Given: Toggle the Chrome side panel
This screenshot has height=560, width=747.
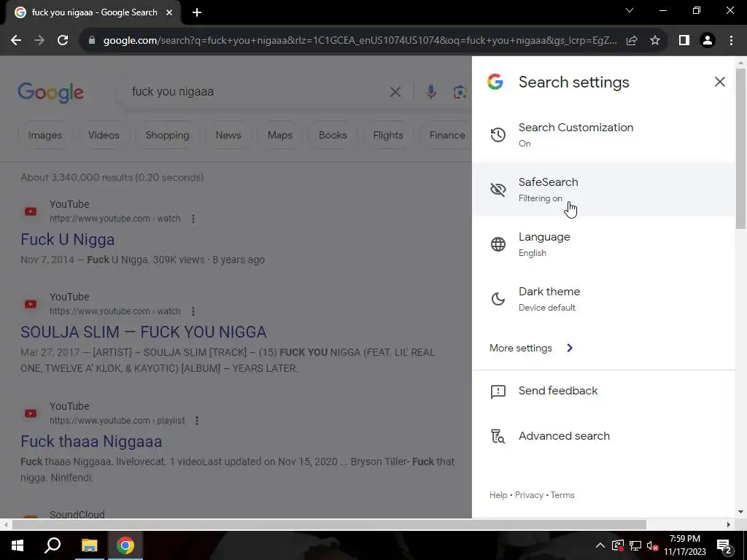Looking at the screenshot, I should (684, 41).
